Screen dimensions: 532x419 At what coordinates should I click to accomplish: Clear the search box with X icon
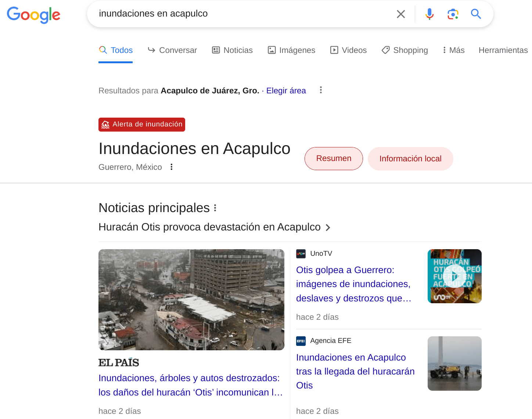[x=401, y=14]
